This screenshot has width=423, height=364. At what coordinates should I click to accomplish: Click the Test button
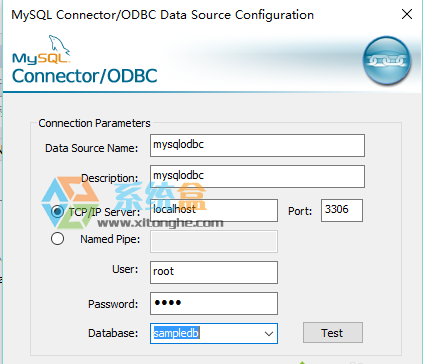(x=333, y=333)
